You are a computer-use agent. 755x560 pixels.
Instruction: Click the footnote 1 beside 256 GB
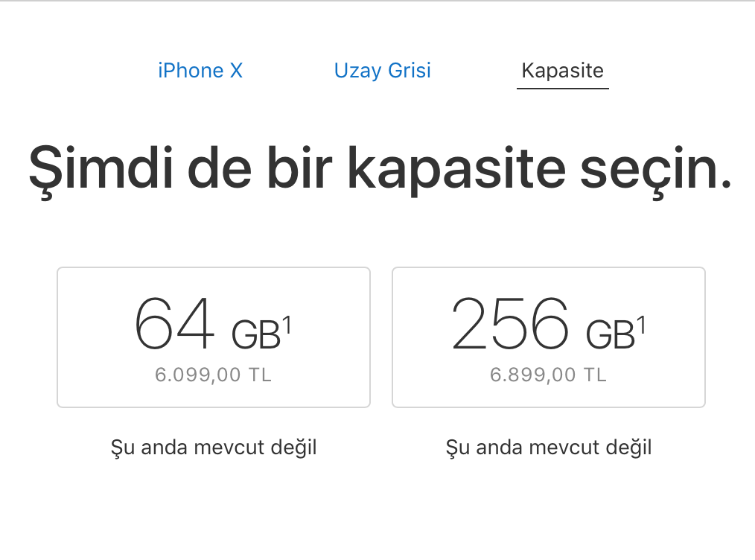pyautogui.click(x=641, y=325)
